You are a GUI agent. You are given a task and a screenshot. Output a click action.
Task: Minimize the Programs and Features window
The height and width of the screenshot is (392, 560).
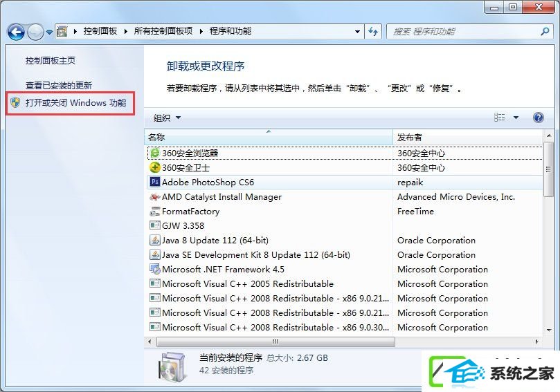point(494,7)
